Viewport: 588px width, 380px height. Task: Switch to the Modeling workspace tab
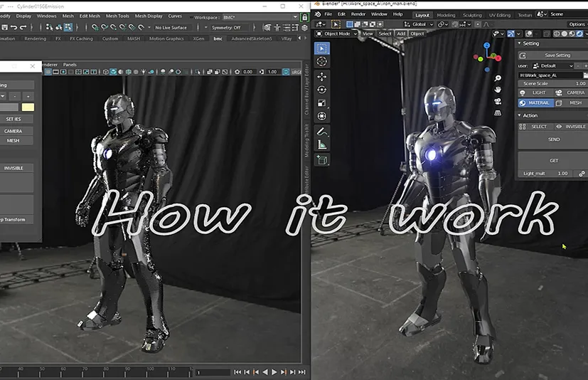point(446,15)
